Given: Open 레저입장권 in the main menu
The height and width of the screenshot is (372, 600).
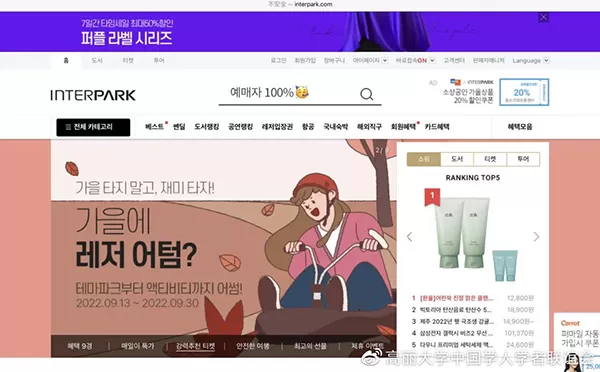Looking at the screenshot, I should (x=277, y=127).
